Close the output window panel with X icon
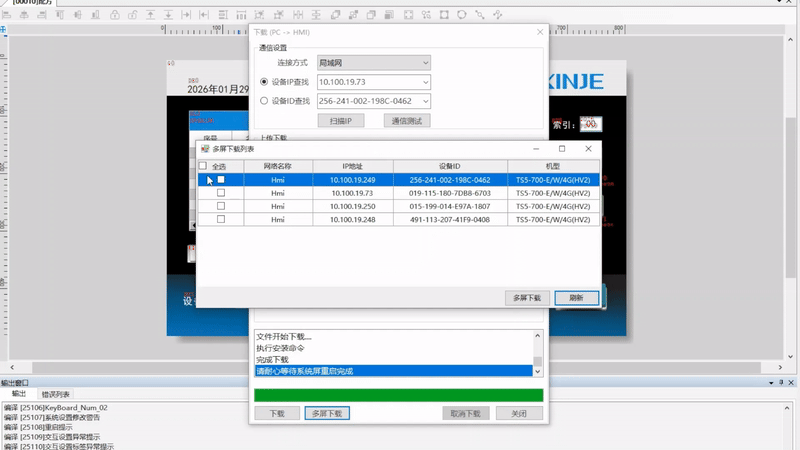Screen dimensions: 800x450 pyautogui.click(x=792, y=383)
